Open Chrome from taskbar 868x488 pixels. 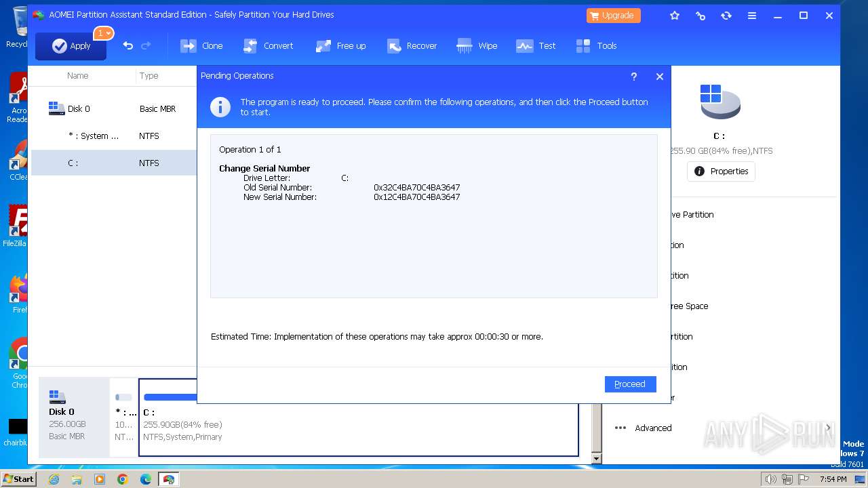pos(123,479)
